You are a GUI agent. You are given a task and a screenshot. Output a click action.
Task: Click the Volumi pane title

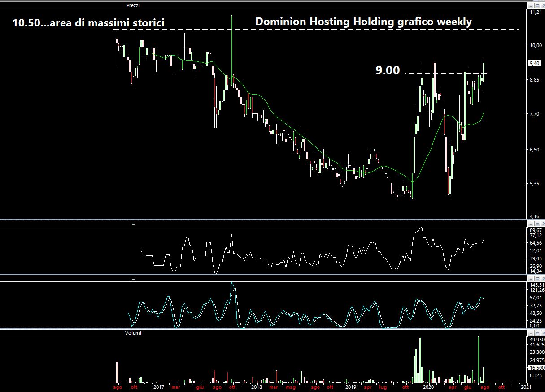tap(134, 333)
